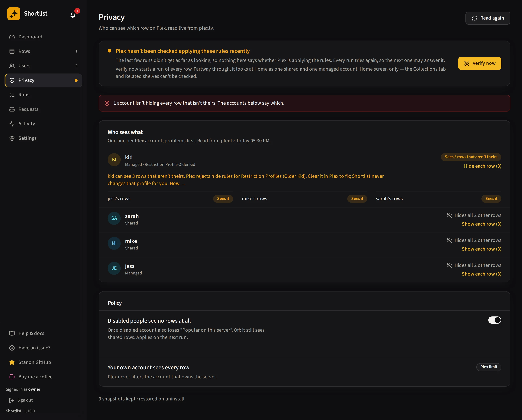Click the Sees it badge for mike's rows

tap(357, 199)
